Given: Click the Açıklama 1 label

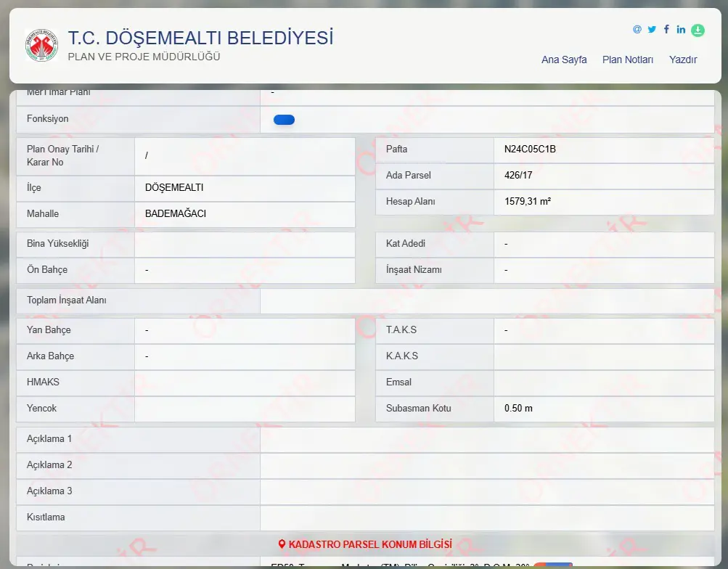Looking at the screenshot, I should [49, 438].
